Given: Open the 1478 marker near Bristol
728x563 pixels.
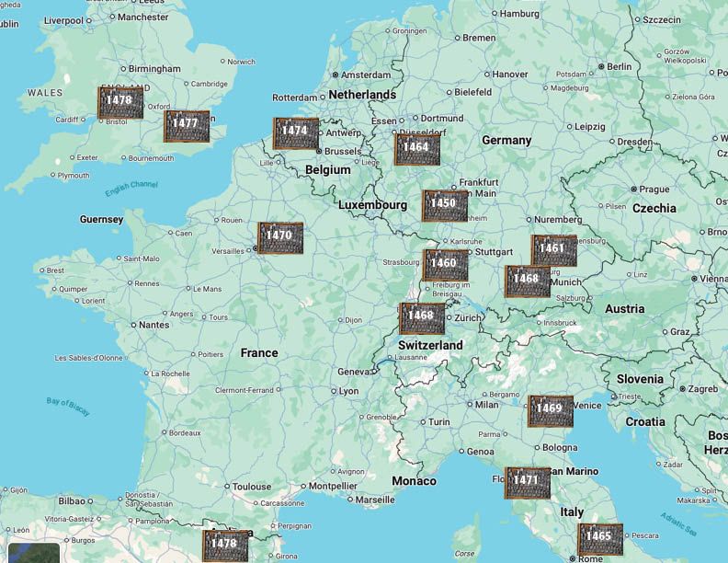Looking at the screenshot, I should 120,102.
